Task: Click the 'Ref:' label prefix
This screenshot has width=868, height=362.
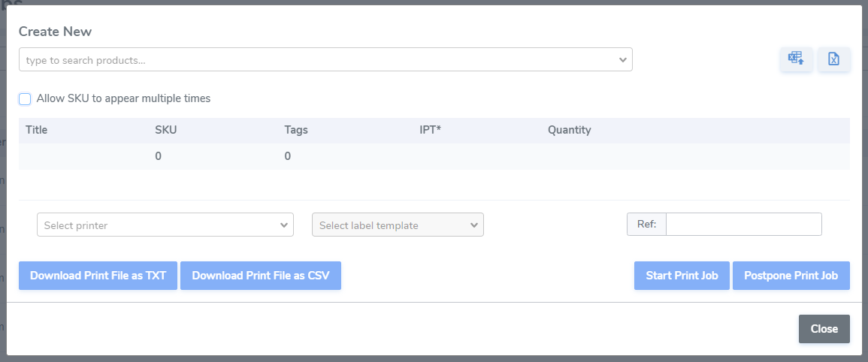Action: pyautogui.click(x=646, y=224)
